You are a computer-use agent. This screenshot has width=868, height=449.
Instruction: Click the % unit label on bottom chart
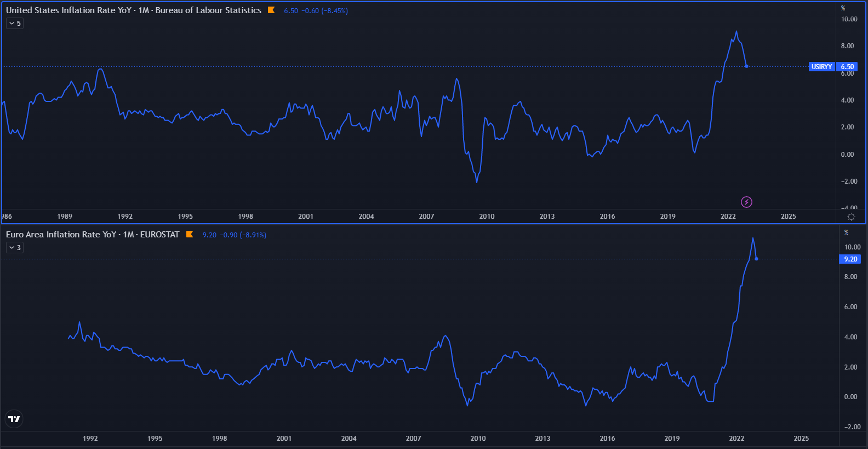[x=846, y=232]
